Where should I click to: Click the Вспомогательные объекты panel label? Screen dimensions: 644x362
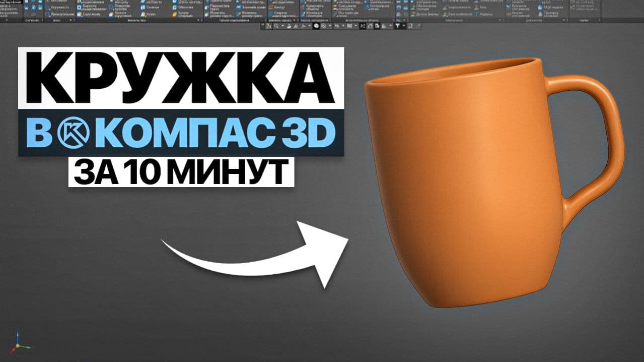362,20
